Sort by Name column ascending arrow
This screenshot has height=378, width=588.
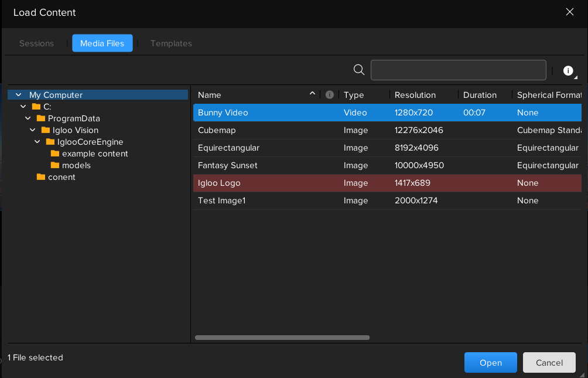[x=312, y=94]
